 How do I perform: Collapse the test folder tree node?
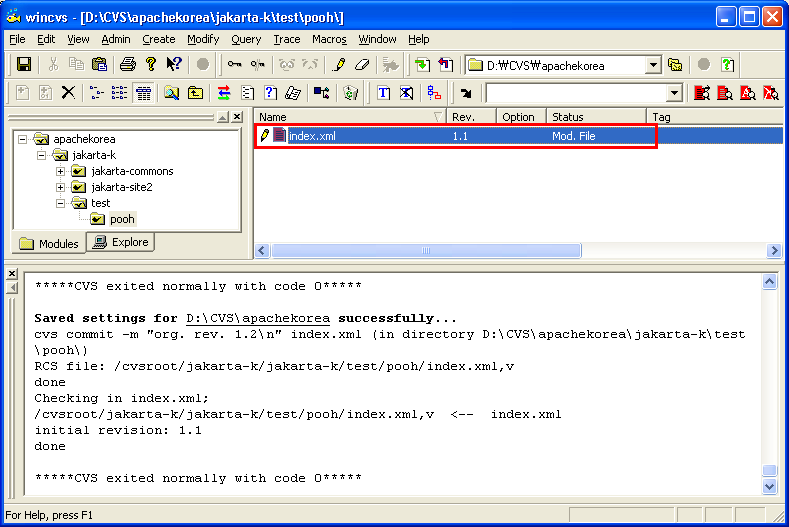(x=60, y=203)
